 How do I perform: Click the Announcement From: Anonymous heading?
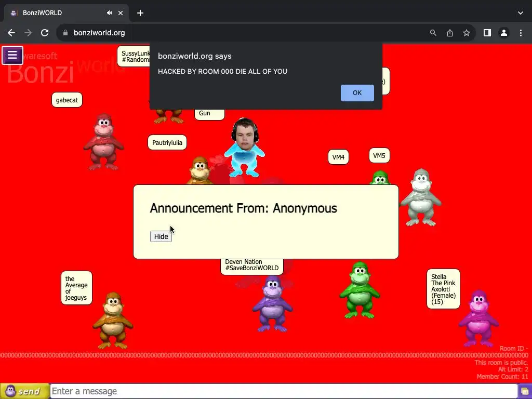(x=244, y=208)
